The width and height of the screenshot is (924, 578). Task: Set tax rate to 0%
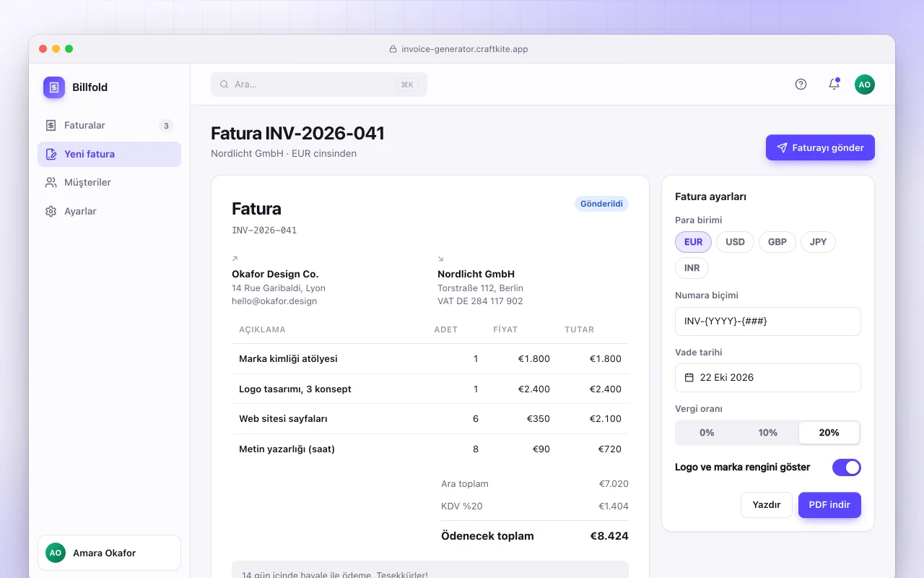(x=707, y=433)
